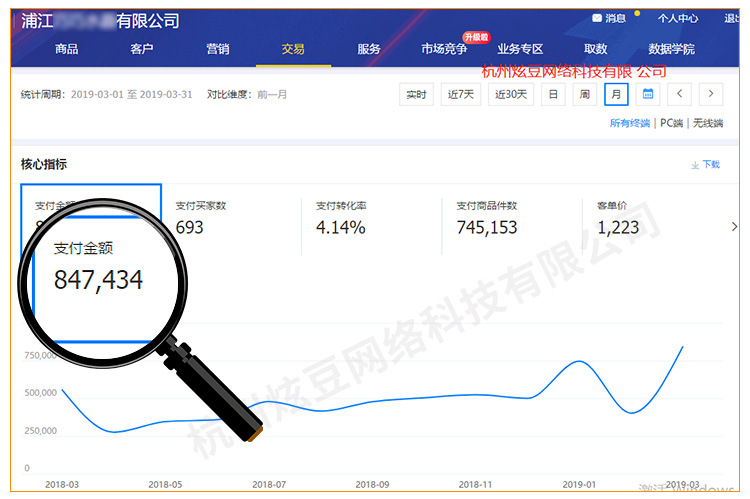The image size is (750, 499).
Task: Open 数据学院 menu
Action: [671, 49]
